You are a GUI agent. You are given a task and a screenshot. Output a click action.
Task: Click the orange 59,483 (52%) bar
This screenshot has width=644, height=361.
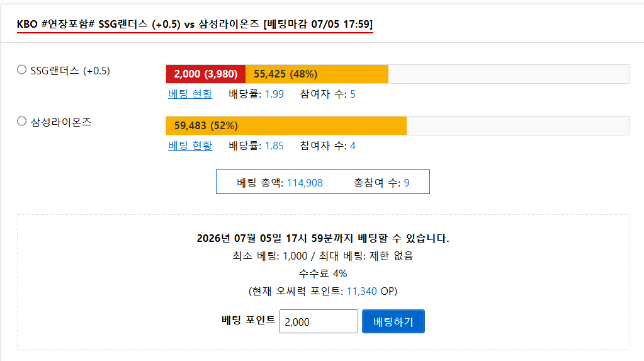286,125
